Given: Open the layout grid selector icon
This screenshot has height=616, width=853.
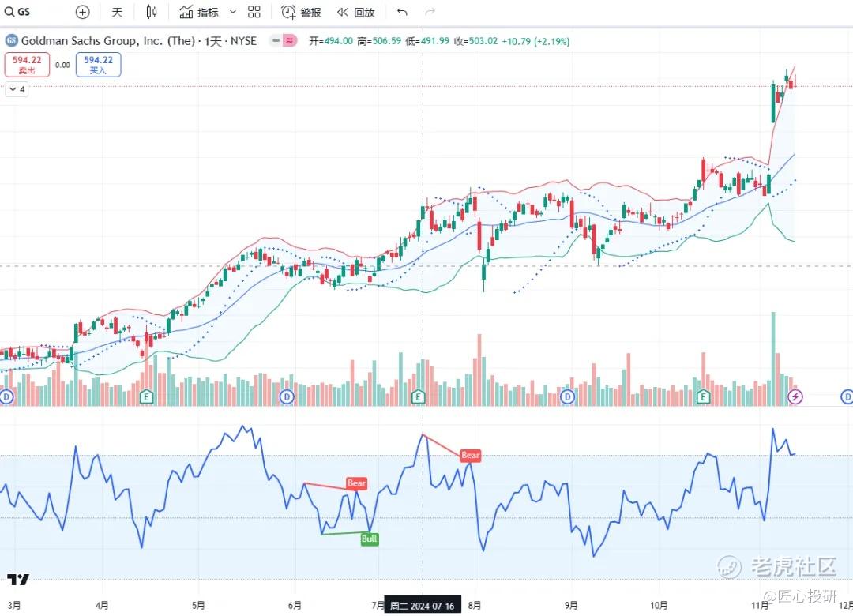Looking at the screenshot, I should click(254, 12).
